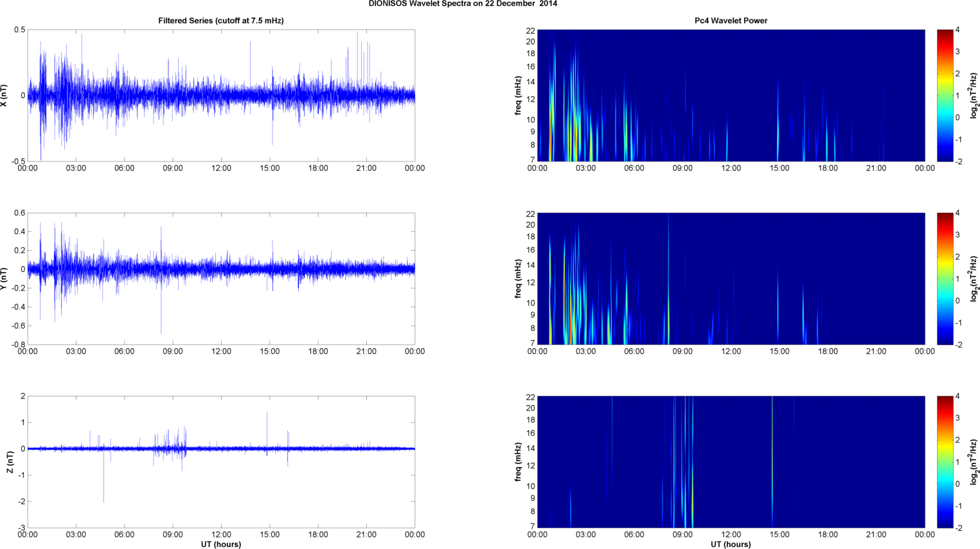
Task: Click the 'Z (nT)' axis label
Action: click(10, 462)
